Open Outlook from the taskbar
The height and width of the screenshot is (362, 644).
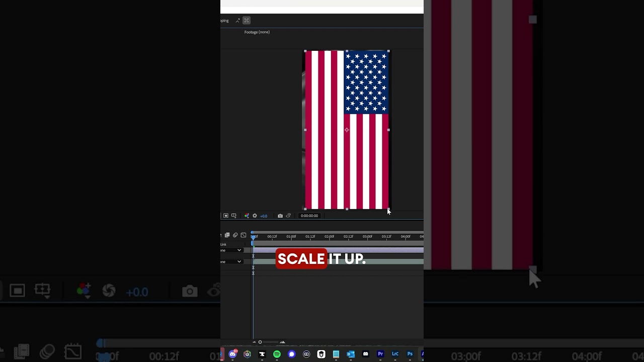(351, 354)
